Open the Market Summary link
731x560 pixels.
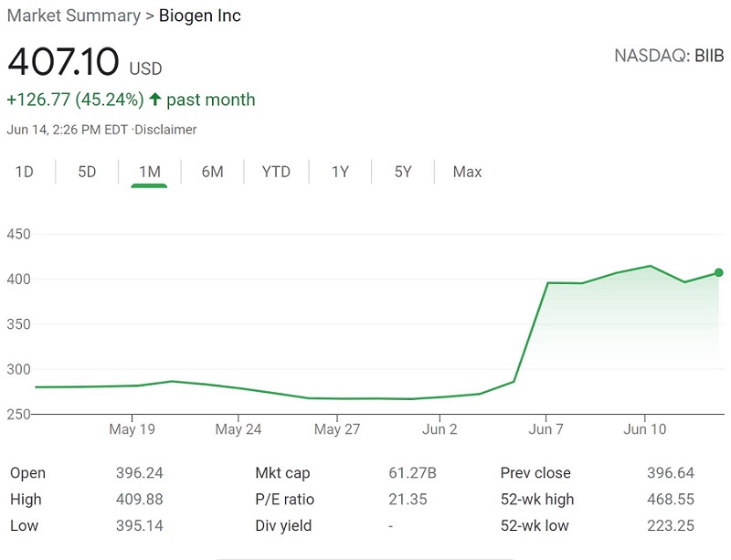(x=74, y=16)
